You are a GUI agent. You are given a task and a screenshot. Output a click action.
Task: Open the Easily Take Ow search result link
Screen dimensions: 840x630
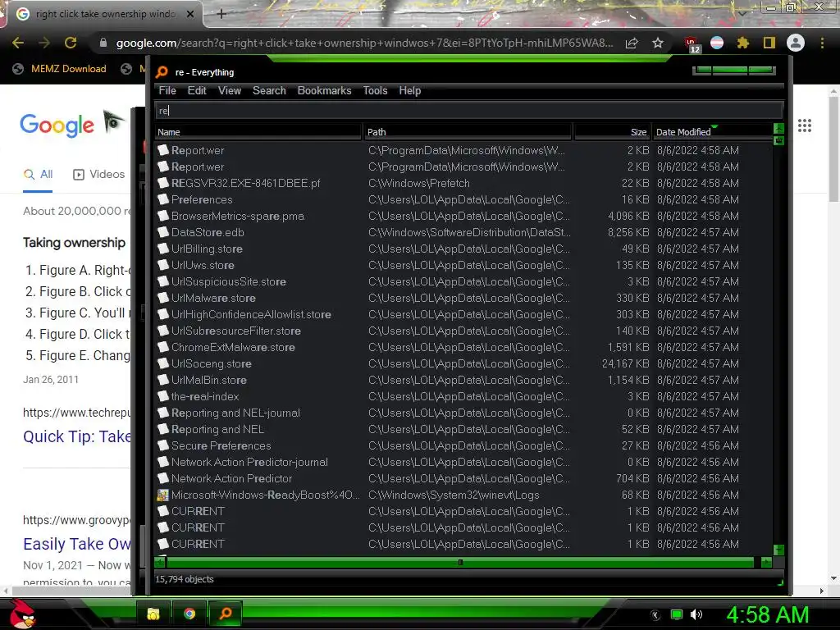76,544
